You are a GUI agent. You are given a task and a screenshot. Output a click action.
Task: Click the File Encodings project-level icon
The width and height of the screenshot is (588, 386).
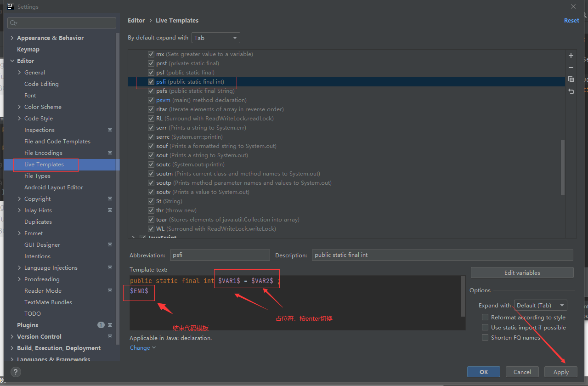pyautogui.click(x=110, y=153)
